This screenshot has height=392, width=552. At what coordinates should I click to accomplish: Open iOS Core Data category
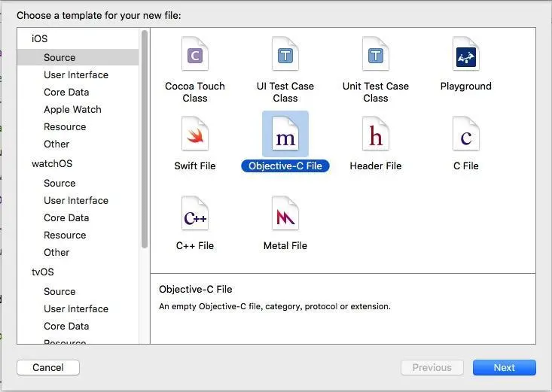(66, 92)
